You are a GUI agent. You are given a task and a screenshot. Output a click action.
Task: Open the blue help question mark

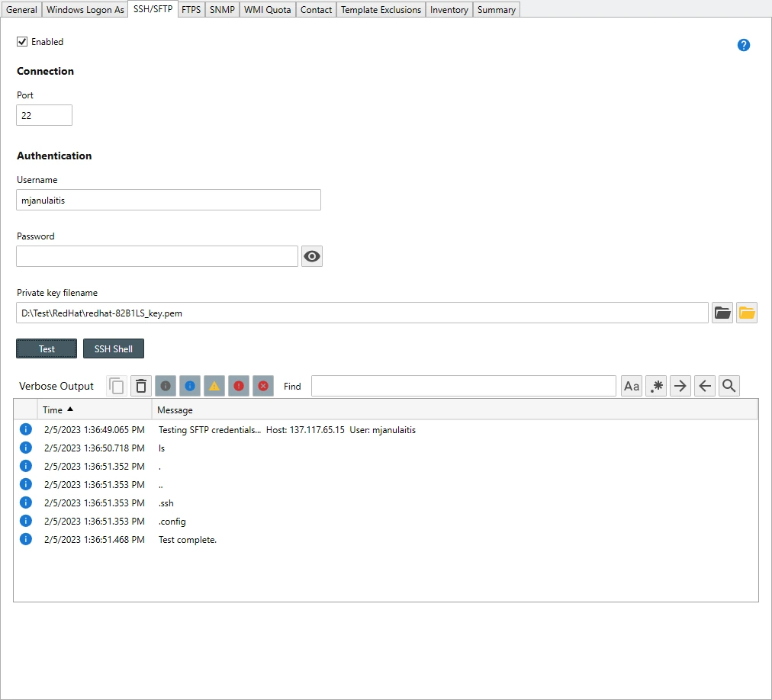[x=744, y=45]
